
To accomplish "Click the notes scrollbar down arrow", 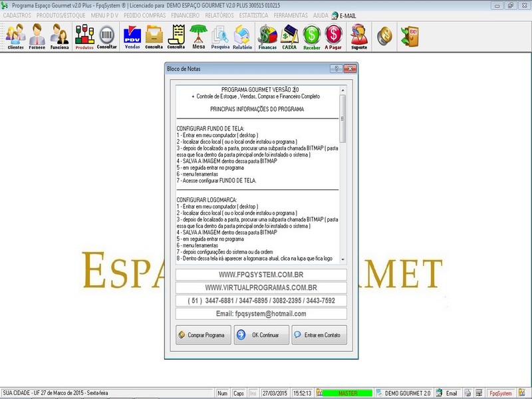I will coord(342,259).
